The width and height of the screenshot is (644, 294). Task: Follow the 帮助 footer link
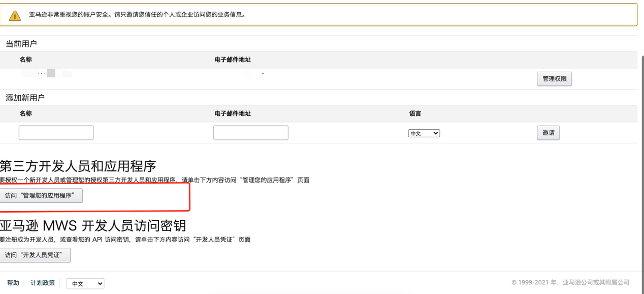click(13, 283)
